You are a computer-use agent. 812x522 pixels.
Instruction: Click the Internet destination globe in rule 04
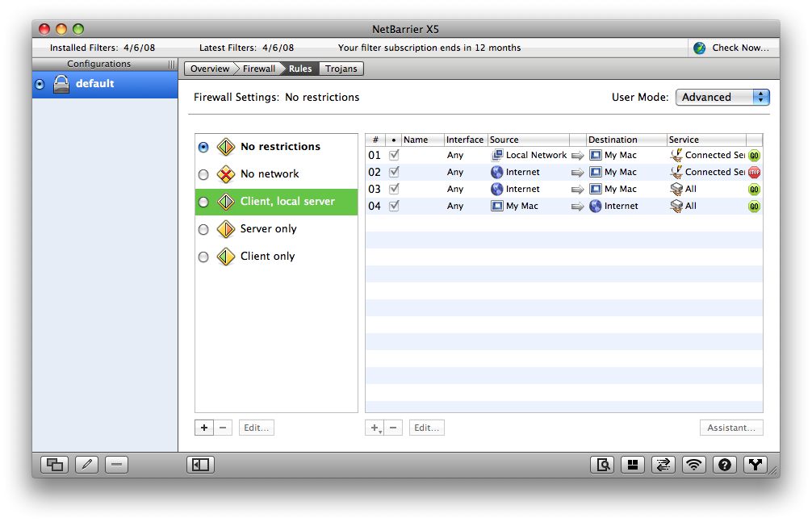point(596,206)
